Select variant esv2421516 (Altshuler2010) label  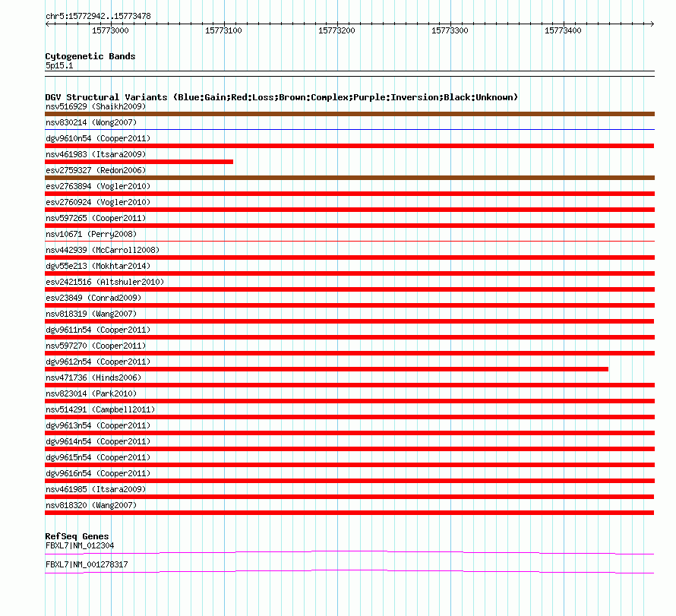click(105, 282)
